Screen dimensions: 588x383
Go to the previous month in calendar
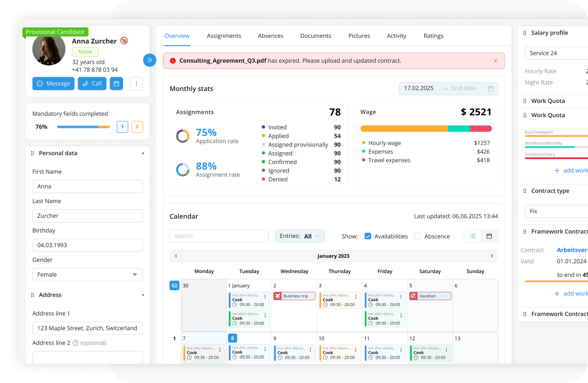click(x=176, y=256)
